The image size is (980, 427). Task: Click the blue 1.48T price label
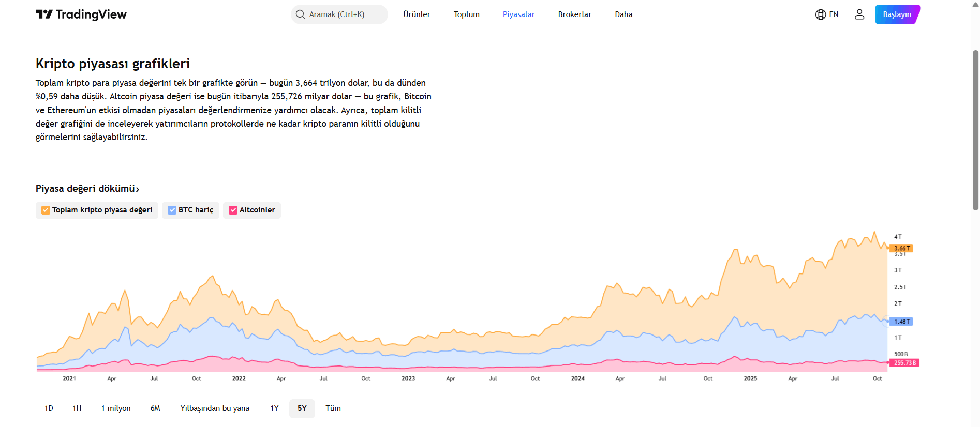click(902, 322)
